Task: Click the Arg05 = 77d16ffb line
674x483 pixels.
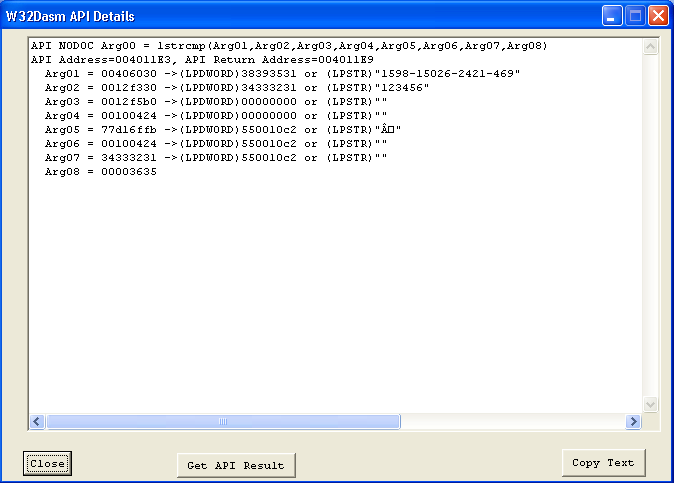Action: click(x=223, y=130)
